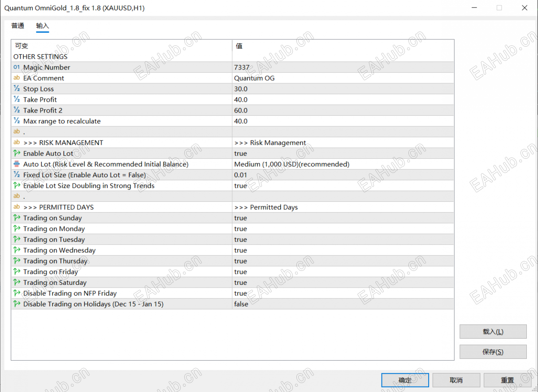Select the Max range to recalculate label
The height and width of the screenshot is (392, 538).
click(62, 121)
